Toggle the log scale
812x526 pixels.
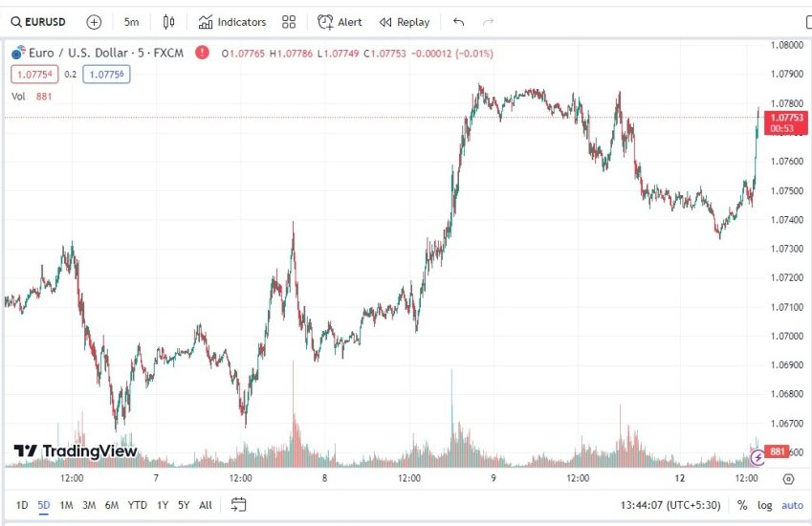[x=765, y=505]
